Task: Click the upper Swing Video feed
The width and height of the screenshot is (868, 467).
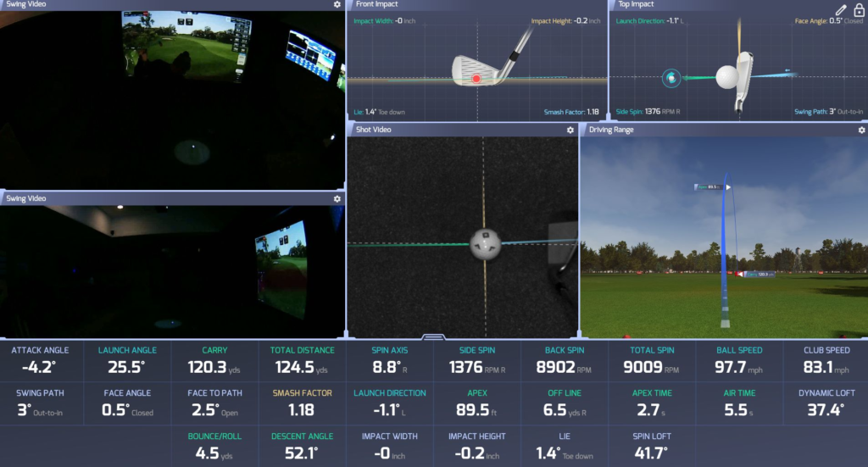Action: click(x=172, y=100)
